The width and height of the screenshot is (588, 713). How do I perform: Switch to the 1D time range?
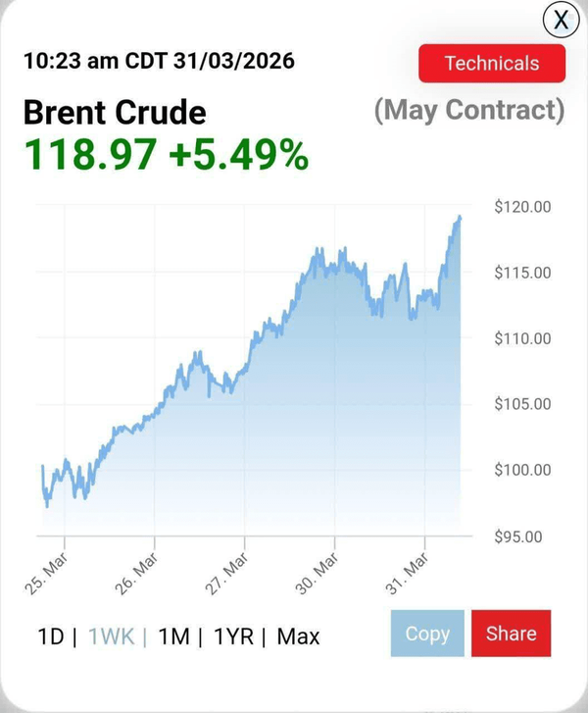coord(51,637)
